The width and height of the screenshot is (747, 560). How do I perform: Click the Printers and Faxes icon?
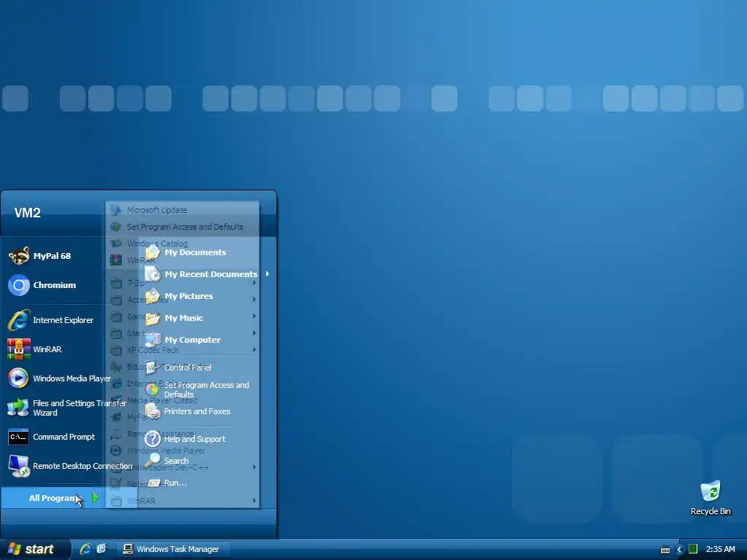pyautogui.click(x=152, y=411)
